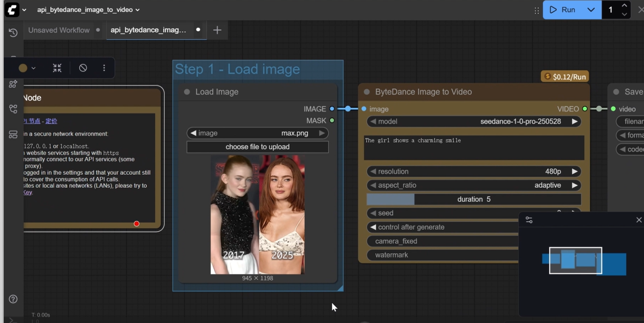Switch to the Unsaved Workflow tab
The width and height of the screenshot is (644, 323).
tap(58, 30)
